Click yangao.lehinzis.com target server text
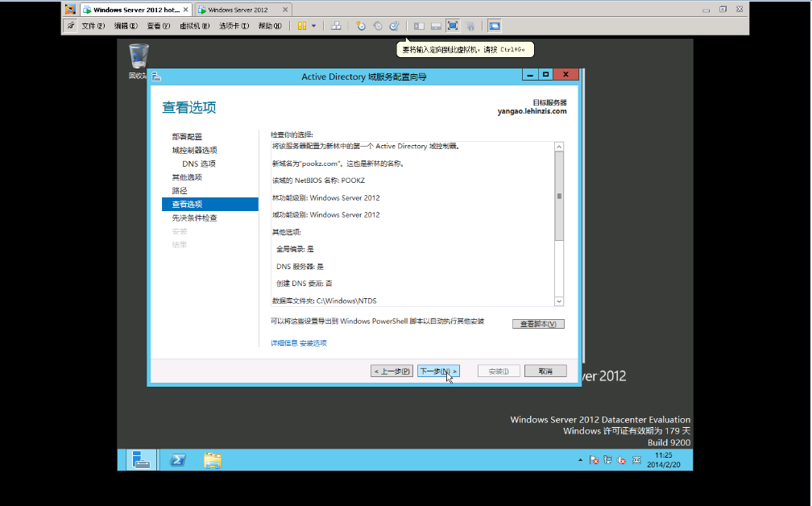Image resolution: width=812 pixels, height=506 pixels. pos(532,111)
